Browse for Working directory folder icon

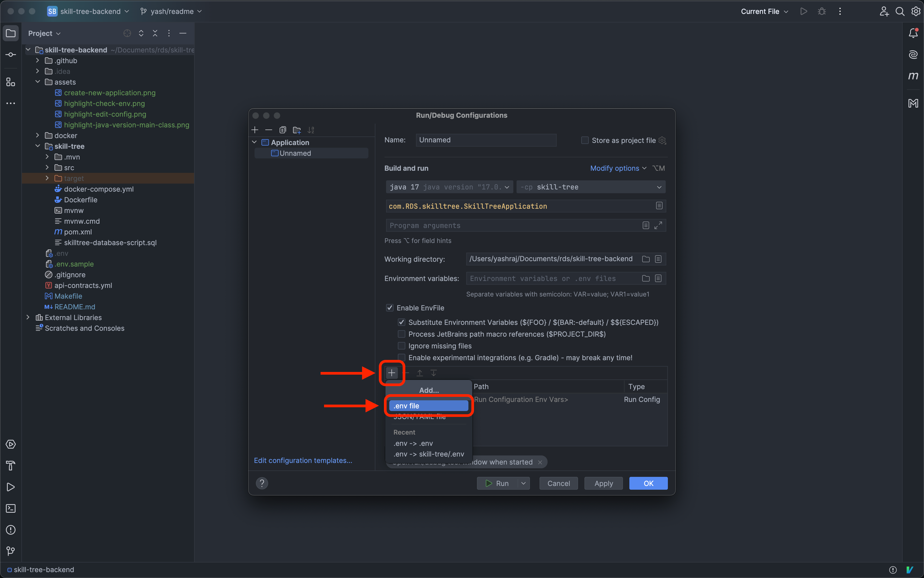(x=646, y=259)
